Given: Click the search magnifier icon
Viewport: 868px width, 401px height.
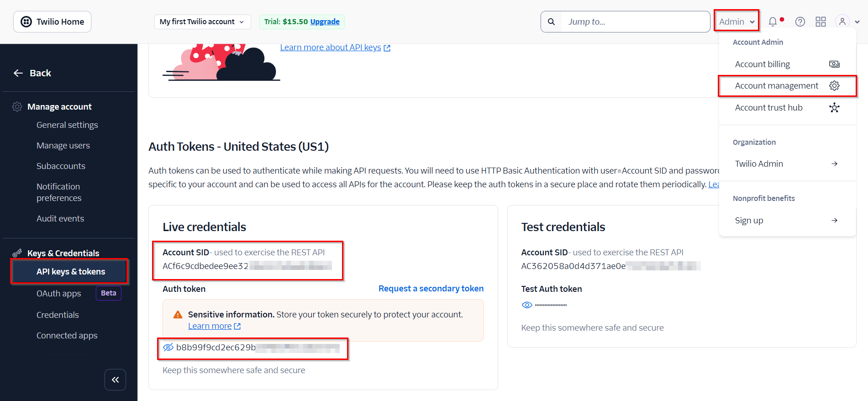Looking at the screenshot, I should (552, 21).
